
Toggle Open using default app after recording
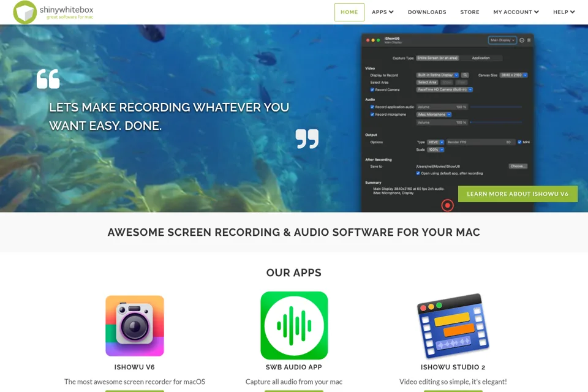(x=418, y=173)
